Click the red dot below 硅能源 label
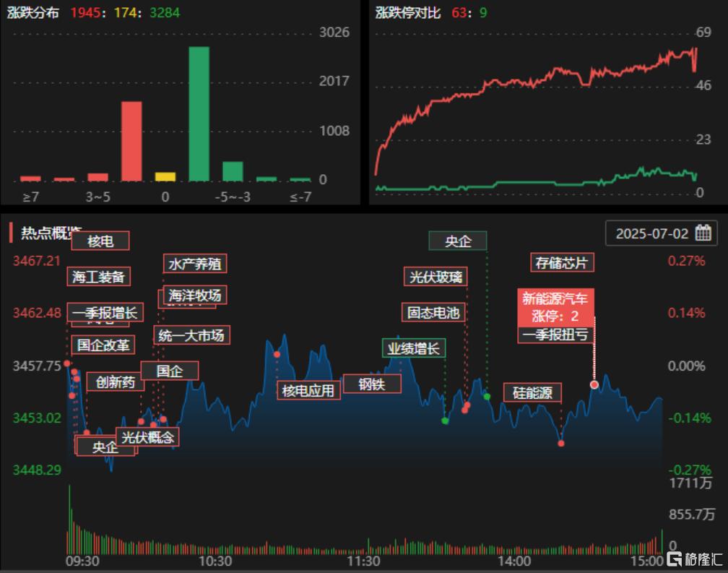This screenshot has width=728, height=573. click(x=561, y=443)
